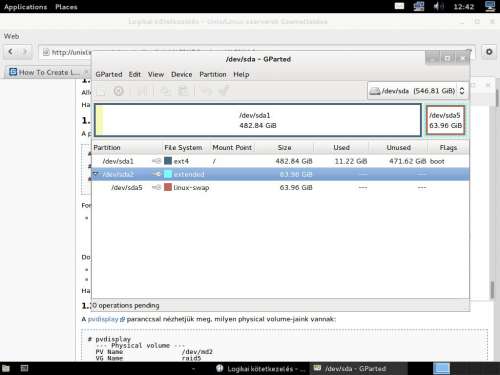
Task: Select the /dev/sda5 linux-swap row
Action: 281,187
